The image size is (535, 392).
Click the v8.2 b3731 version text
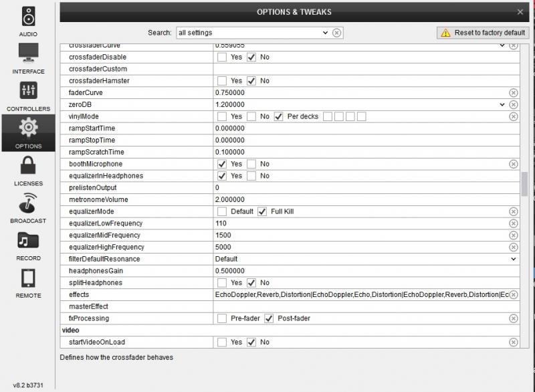[28, 385]
